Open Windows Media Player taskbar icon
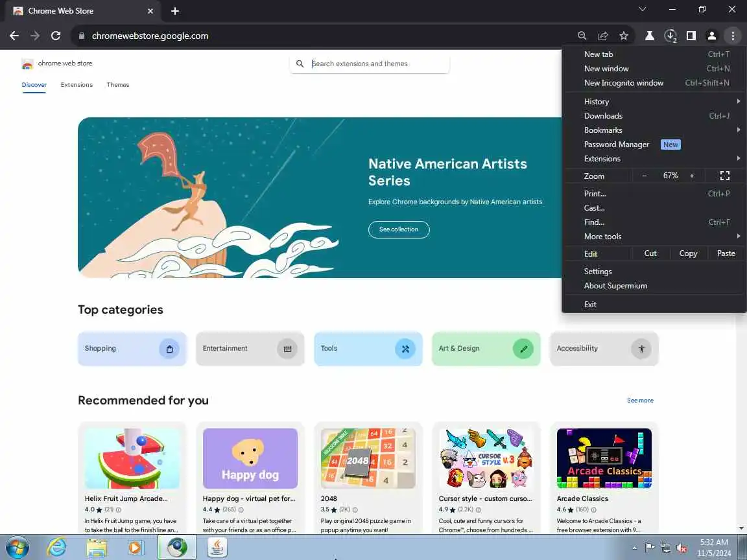747x560 pixels. coord(136,547)
